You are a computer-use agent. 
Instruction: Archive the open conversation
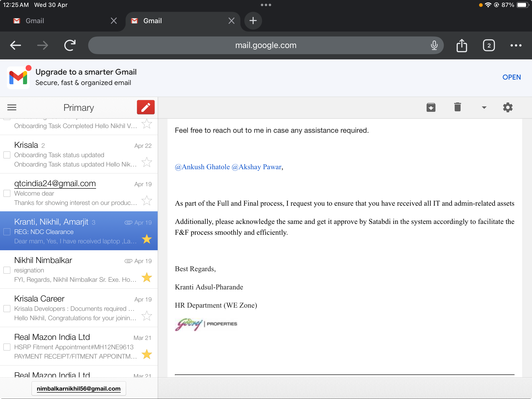431,107
